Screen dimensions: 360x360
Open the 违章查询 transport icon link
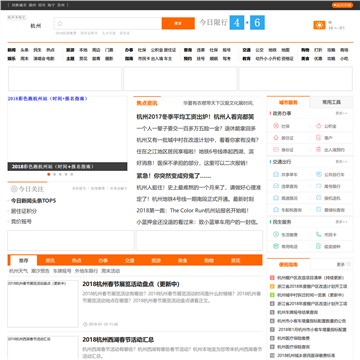coord(276,186)
